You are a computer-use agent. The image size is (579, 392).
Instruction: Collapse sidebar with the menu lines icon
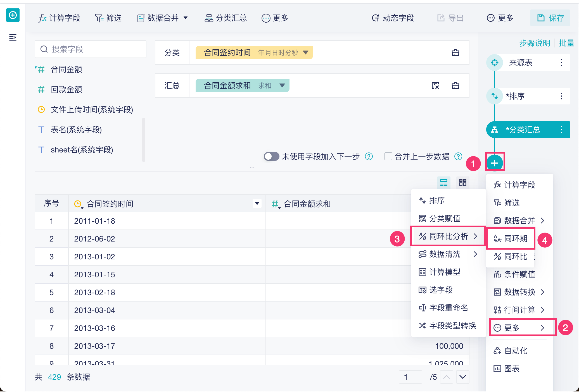pos(13,37)
